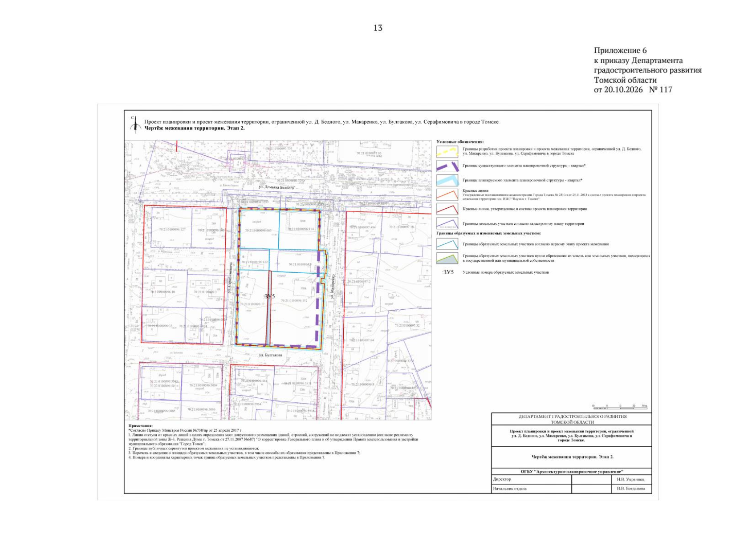The image size is (756, 534).
Task: Click the purple dashed quarter legend swatch
Action: coord(447,166)
